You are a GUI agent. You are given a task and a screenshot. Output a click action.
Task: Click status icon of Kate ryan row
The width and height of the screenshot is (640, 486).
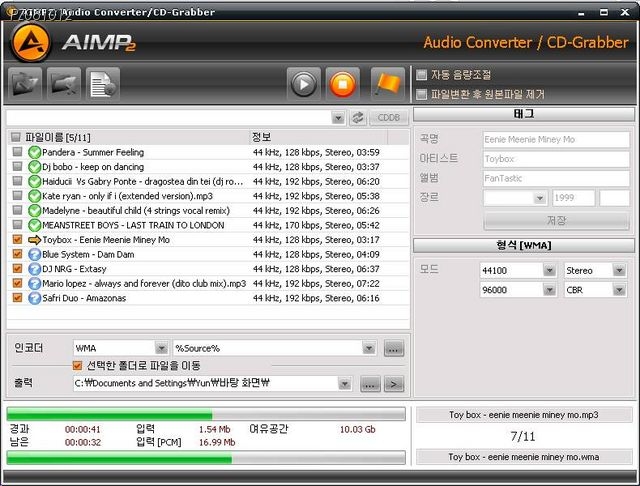point(34,196)
